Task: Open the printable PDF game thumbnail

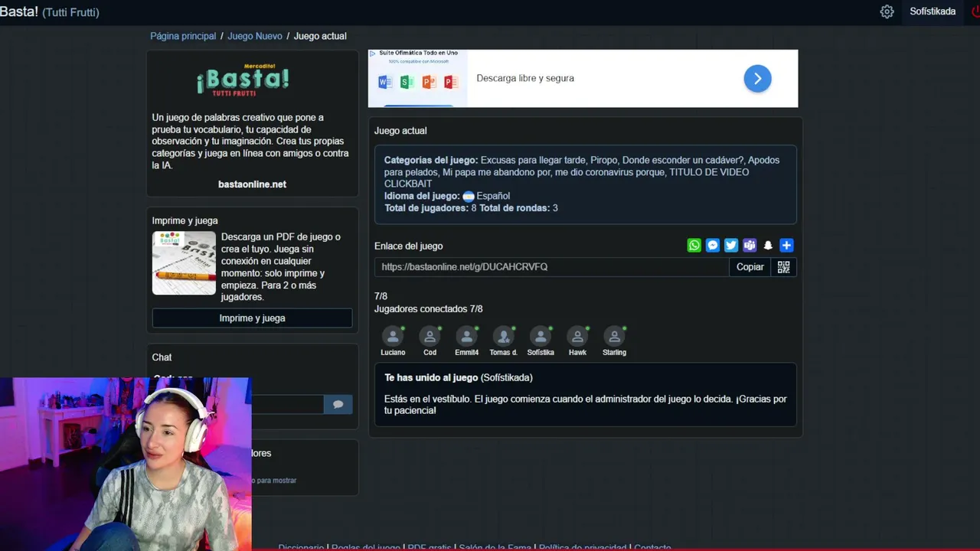Action: [x=184, y=263]
